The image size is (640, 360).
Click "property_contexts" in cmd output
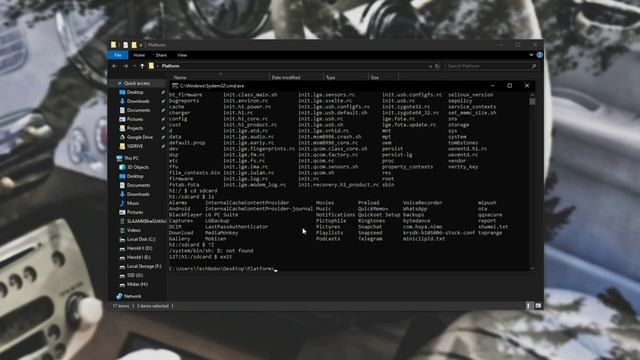[x=407, y=167]
